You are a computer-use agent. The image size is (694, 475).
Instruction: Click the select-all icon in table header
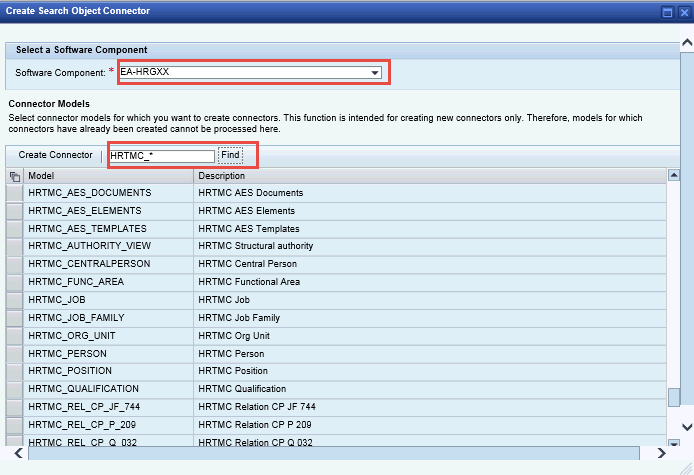point(15,176)
